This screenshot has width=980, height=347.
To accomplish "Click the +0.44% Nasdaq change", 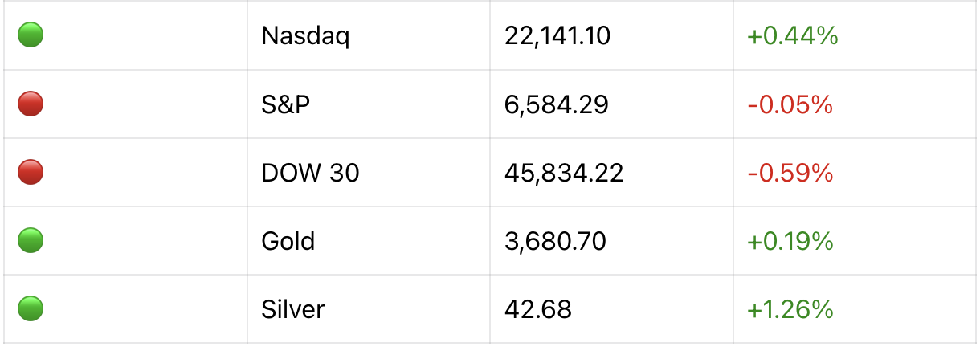I will coord(793,36).
